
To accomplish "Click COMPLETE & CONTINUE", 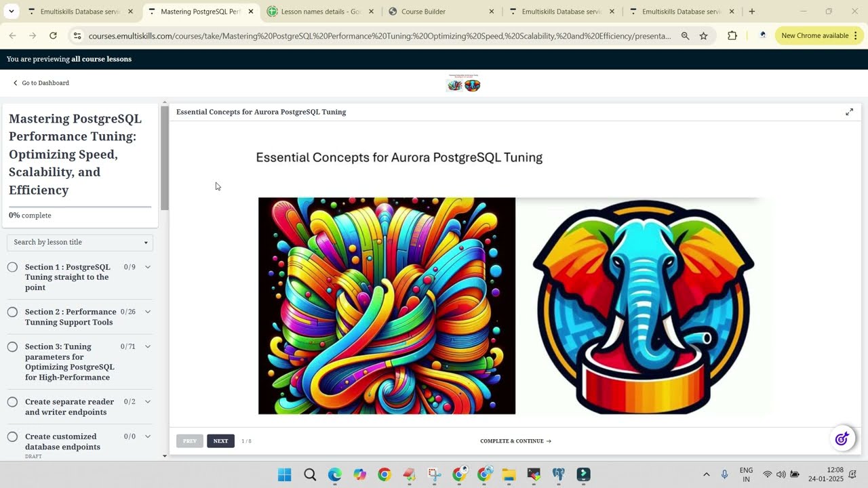I will [515, 441].
